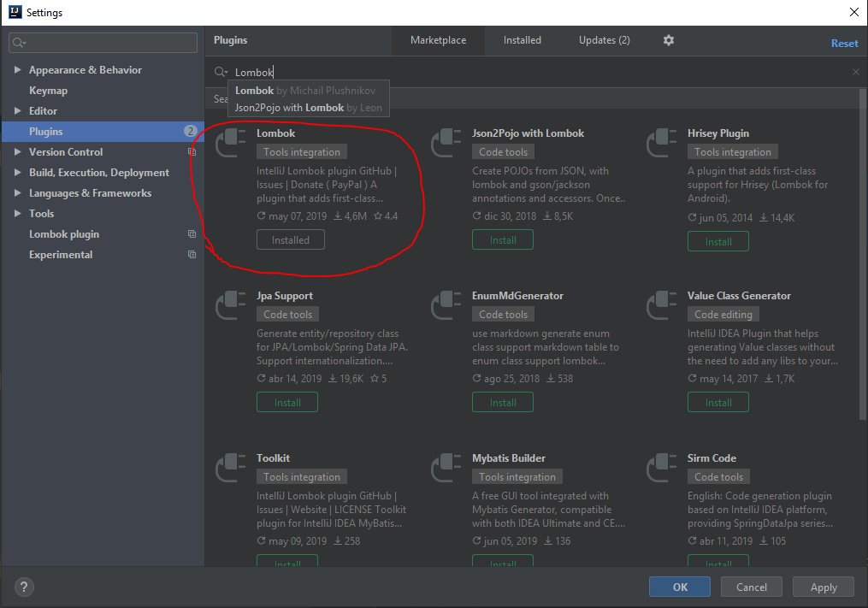This screenshot has width=868, height=608.
Task: Click the Cancel button
Action: (751, 587)
